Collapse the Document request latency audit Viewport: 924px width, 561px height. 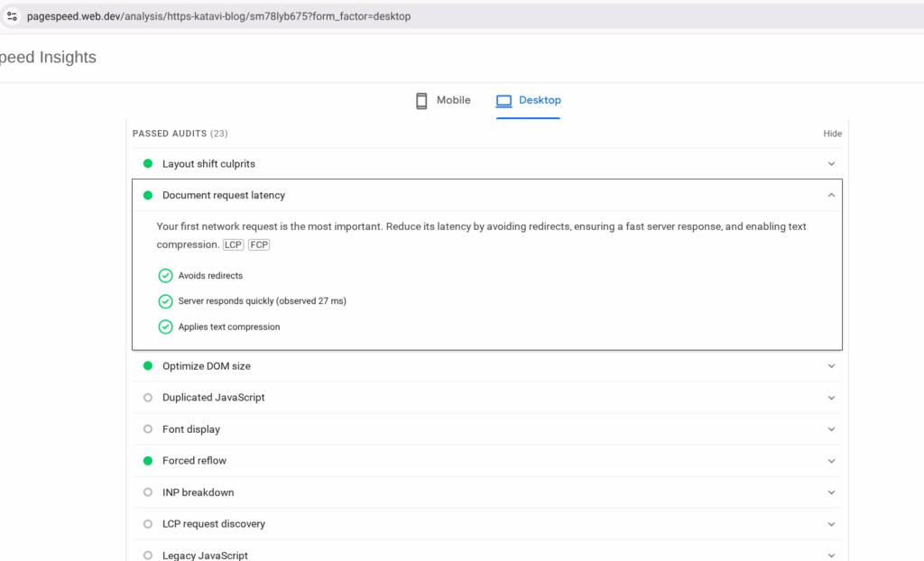(x=831, y=194)
